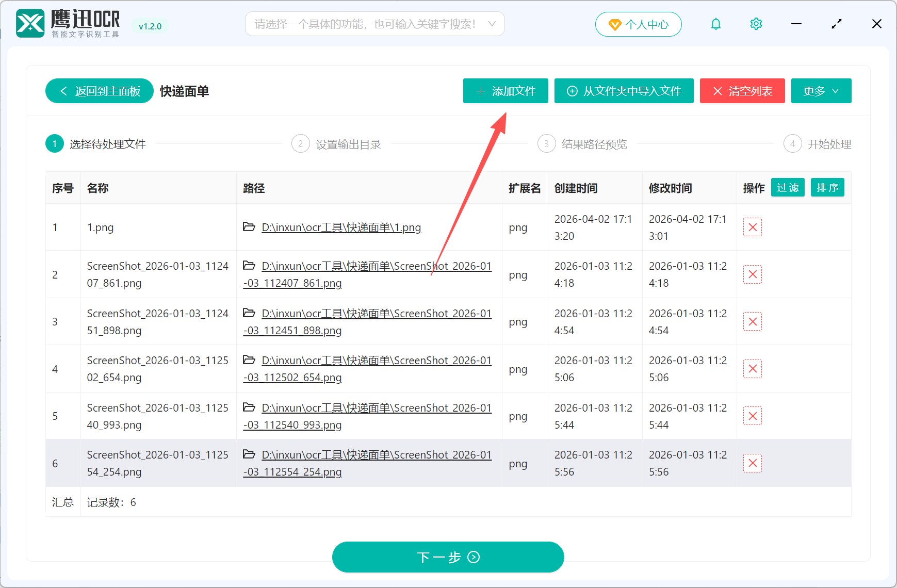The height and width of the screenshot is (588, 897).
Task: Remove row 4 using the red X icon
Action: point(752,368)
